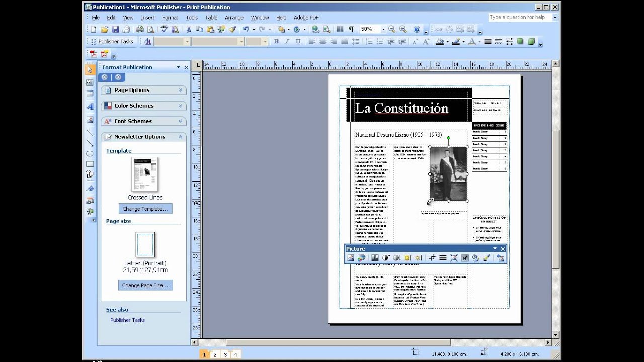The width and height of the screenshot is (644, 362).
Task: Click Publisher Tasks toolbar button
Action: point(111,42)
